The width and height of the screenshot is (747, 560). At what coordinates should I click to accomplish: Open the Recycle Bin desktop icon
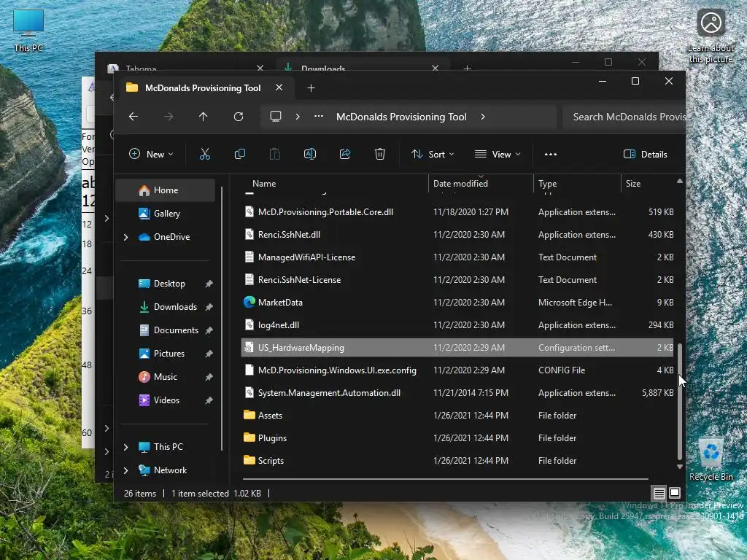click(x=711, y=459)
